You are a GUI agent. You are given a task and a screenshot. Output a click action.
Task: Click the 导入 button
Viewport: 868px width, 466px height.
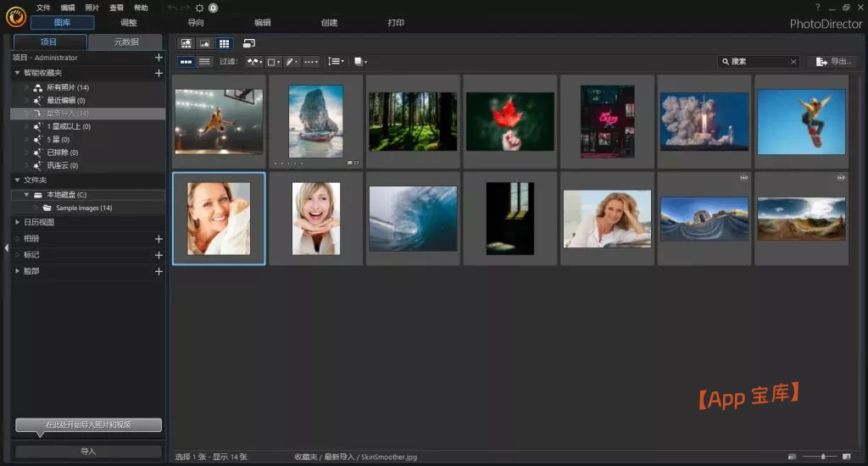click(x=88, y=452)
